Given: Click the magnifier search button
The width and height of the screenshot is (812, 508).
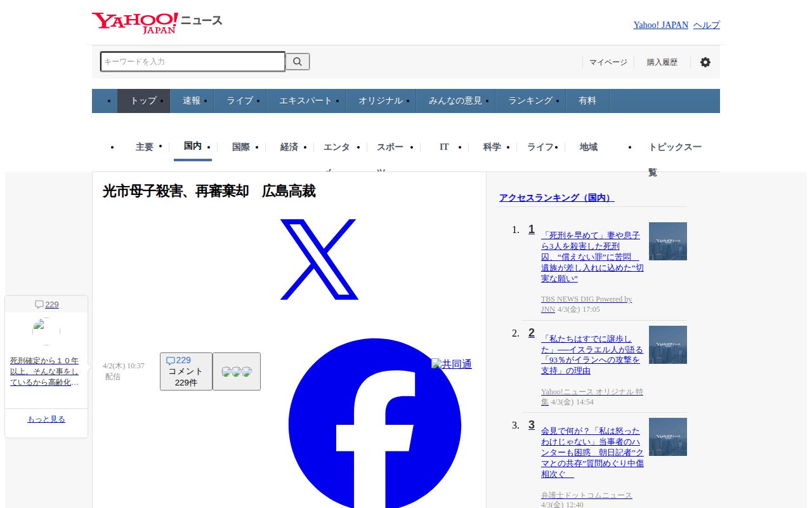Looking at the screenshot, I should [298, 62].
